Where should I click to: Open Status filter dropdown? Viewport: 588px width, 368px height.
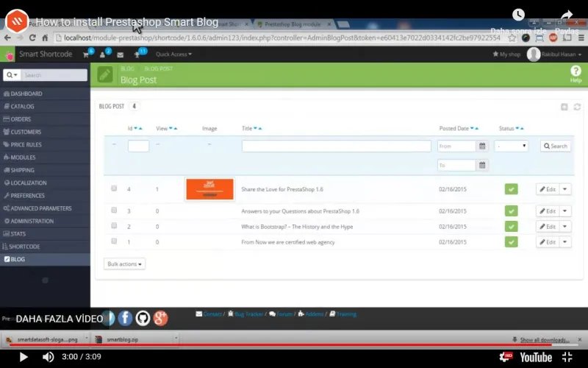tap(511, 146)
